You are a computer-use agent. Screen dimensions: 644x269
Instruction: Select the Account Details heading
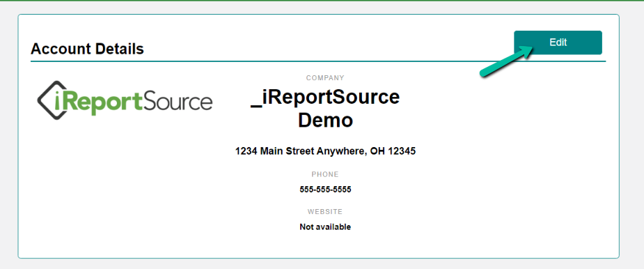click(x=87, y=49)
